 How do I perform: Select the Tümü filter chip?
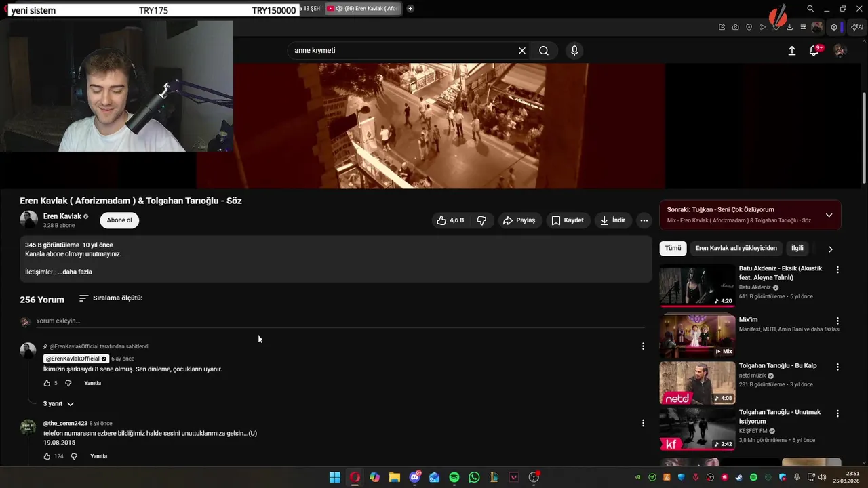673,249
